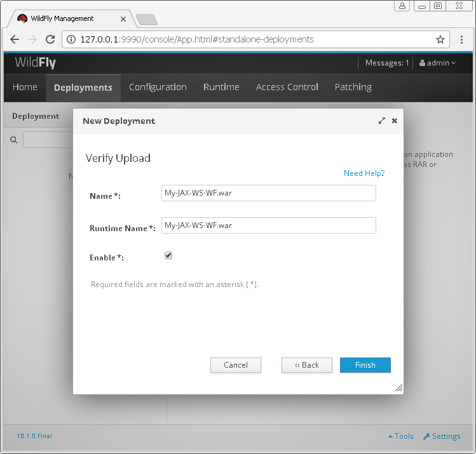
Task: Open the admin user dropdown
Action: [437, 63]
